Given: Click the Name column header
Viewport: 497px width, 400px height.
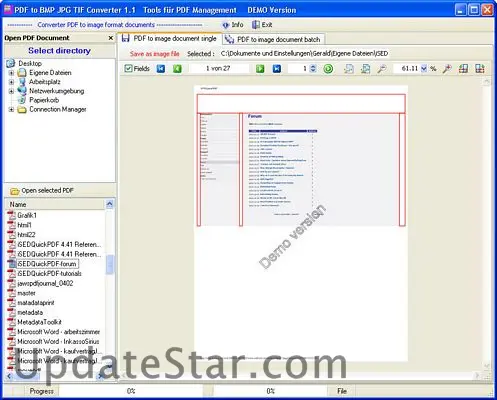Looking at the screenshot, I should [55, 204].
